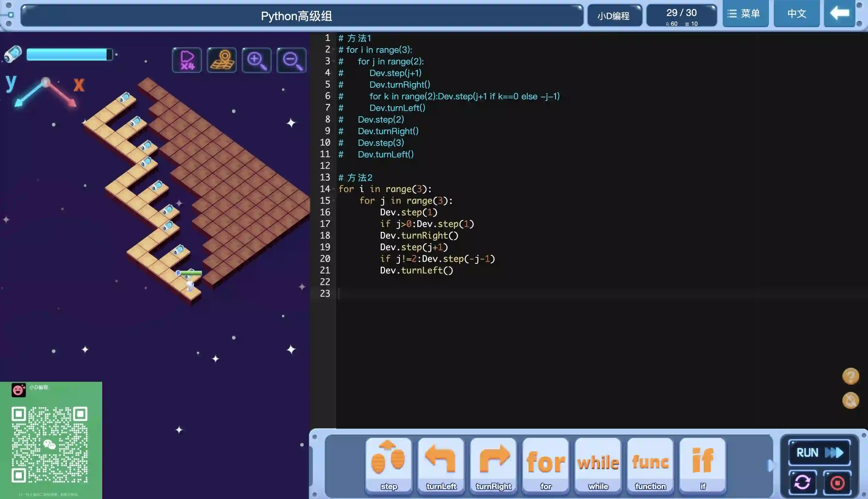The width and height of the screenshot is (868, 499).
Task: Expand more command blocks with arrow
Action: [771, 465]
